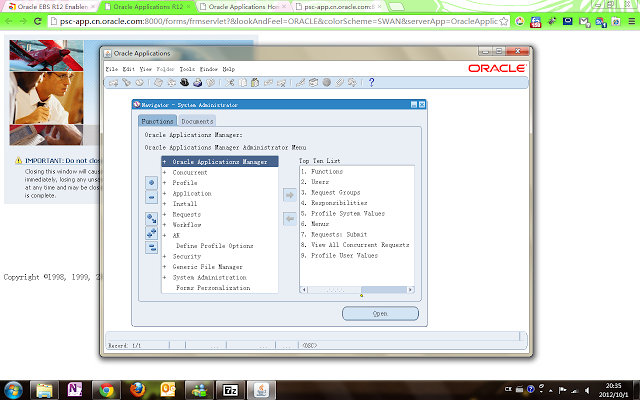This screenshot has width=640, height=400.
Task: Click the blue question mark Help icon
Action: coord(371,82)
